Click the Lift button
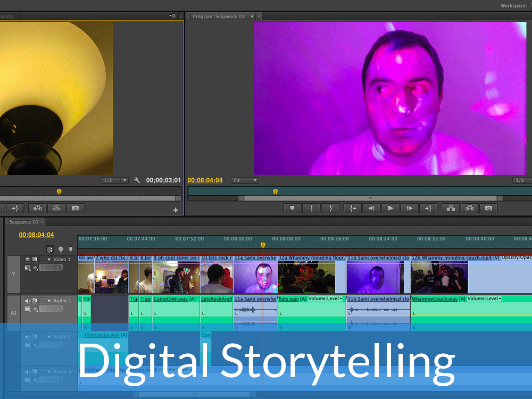The width and height of the screenshot is (532, 399). 451,208
